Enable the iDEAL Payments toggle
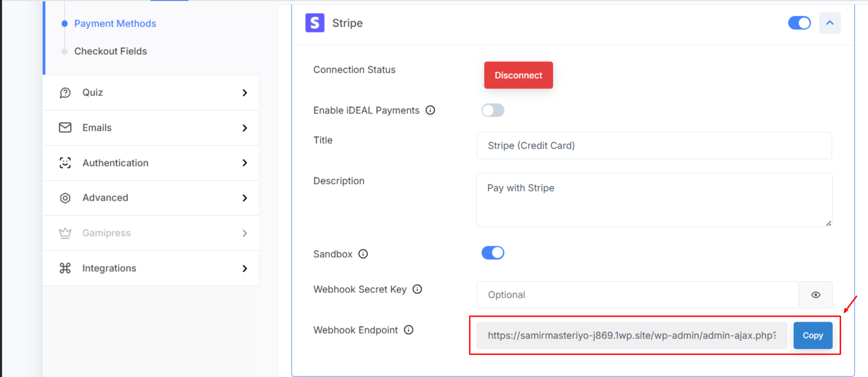Screen dimensions: 868x377 point(493,110)
